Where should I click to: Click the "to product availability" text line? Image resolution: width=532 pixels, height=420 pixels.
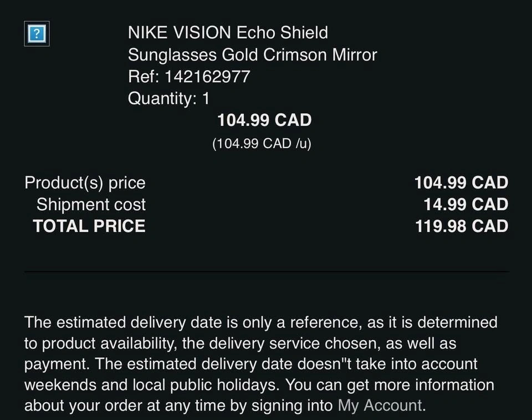click(240, 343)
